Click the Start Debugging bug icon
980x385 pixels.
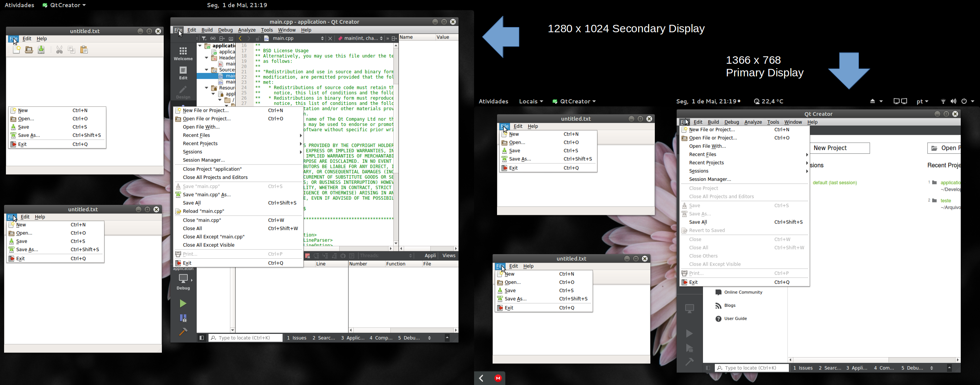183,318
